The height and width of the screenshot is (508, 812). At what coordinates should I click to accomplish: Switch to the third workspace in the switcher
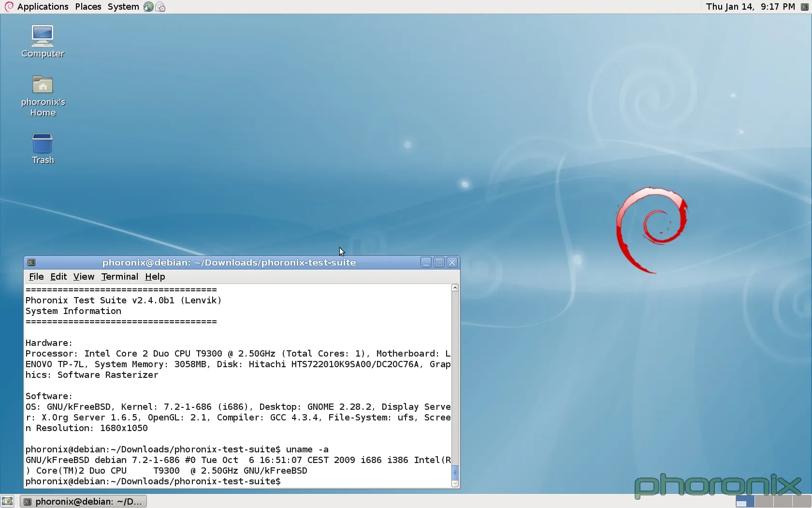(783, 501)
